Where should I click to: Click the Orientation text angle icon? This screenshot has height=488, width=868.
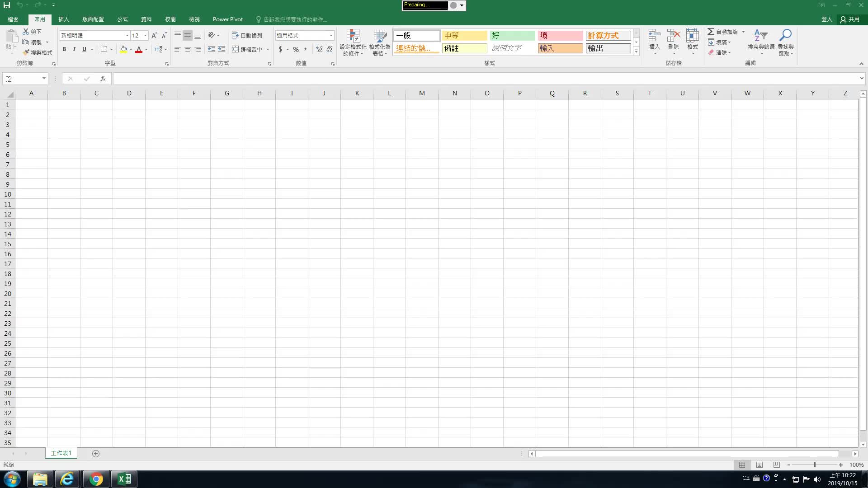[212, 35]
